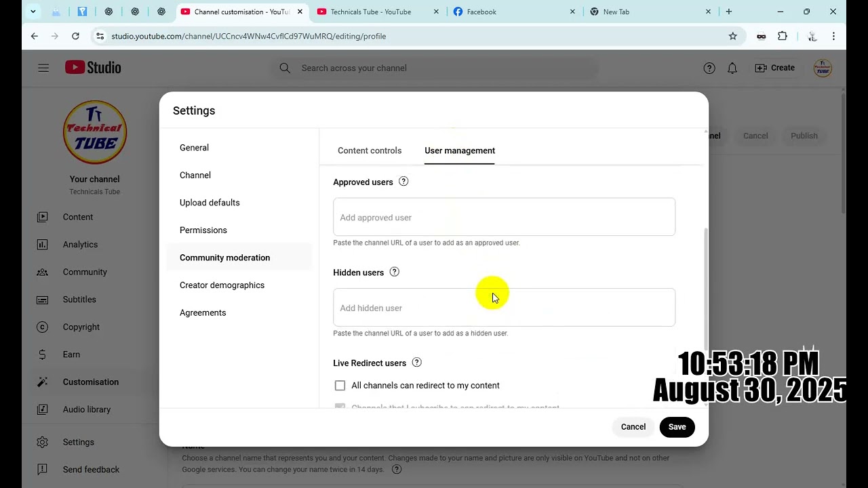
Task: Show help for Approved users
Action: pos(403,182)
